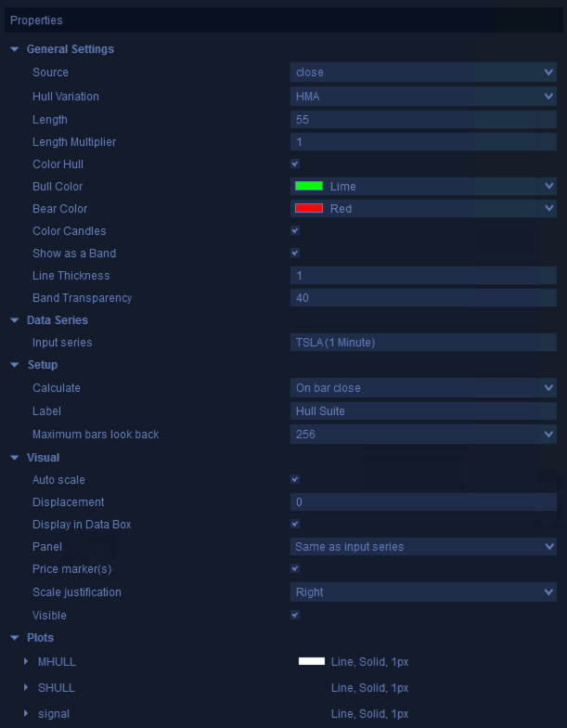Disable Show as a Band
Screen dimensions: 567x728
[x=295, y=253]
